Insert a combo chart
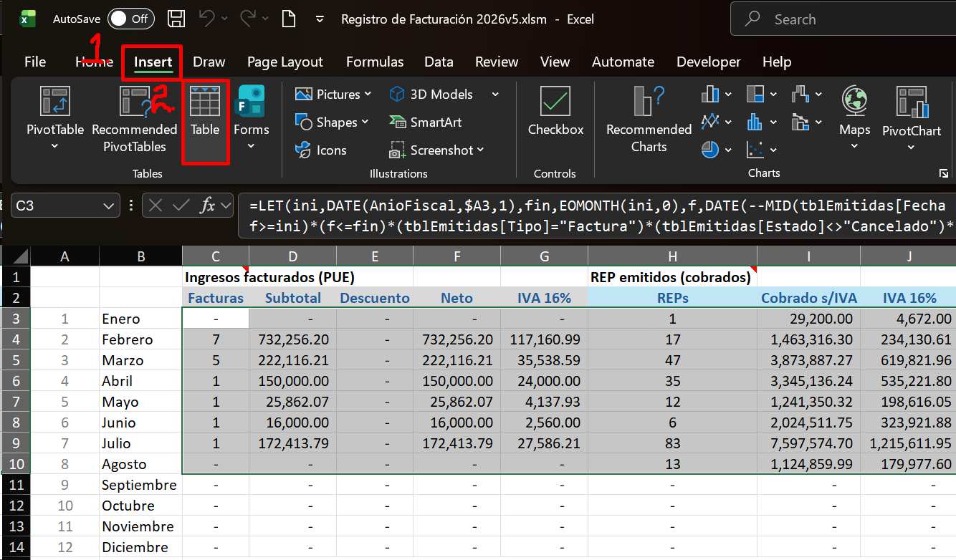956x560 pixels. click(800, 122)
